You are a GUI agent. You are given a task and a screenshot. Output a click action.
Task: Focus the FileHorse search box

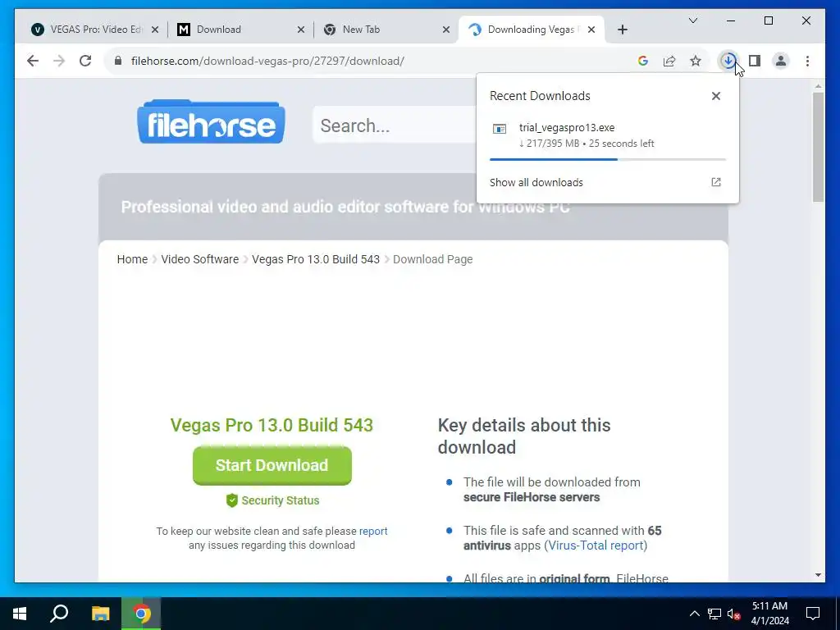[x=395, y=125]
